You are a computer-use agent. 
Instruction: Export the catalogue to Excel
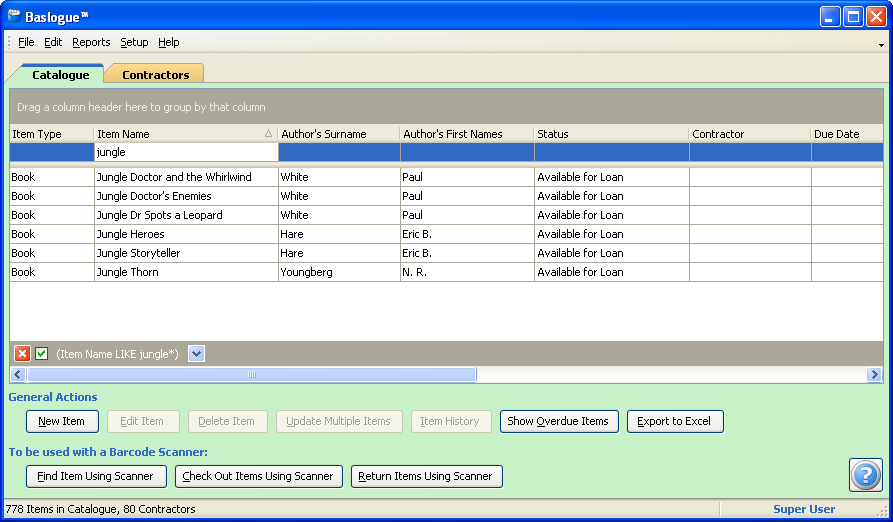coord(675,421)
